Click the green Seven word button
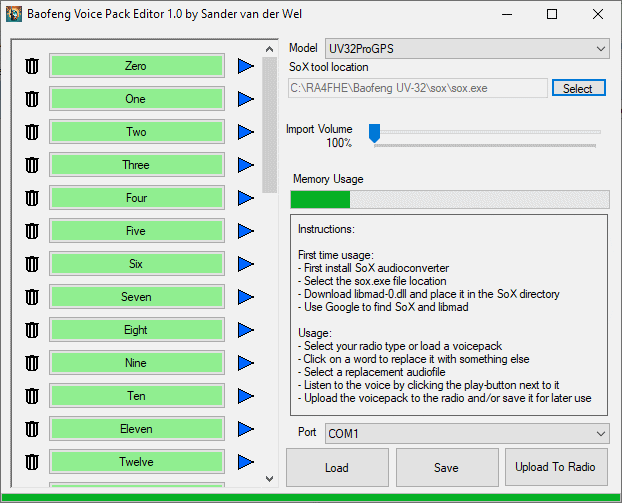The width and height of the screenshot is (622, 503). (x=137, y=297)
